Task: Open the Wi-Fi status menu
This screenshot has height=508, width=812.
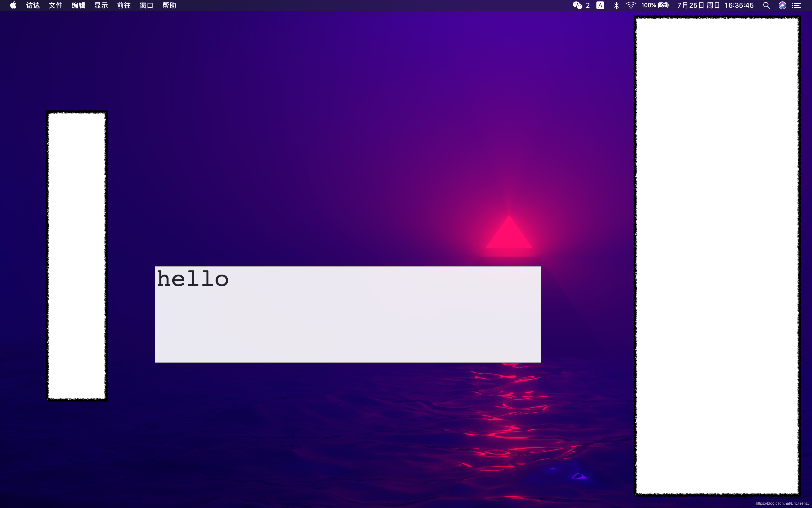Action: (x=631, y=5)
